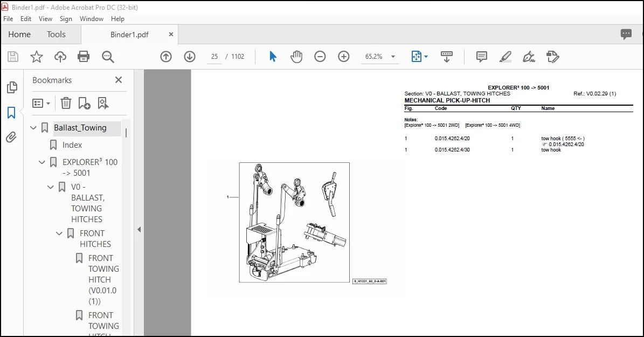
Task: Click the Fit page scrolling icon
Action: [417, 57]
